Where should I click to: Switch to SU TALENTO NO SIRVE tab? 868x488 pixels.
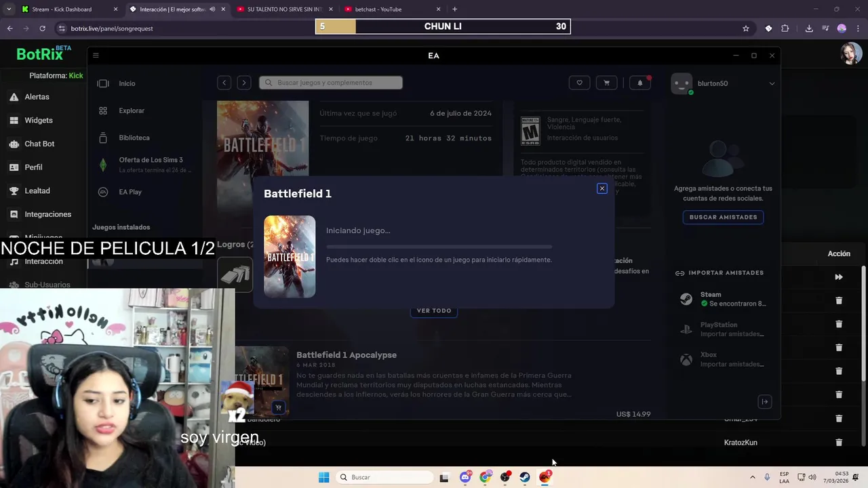[x=284, y=9]
